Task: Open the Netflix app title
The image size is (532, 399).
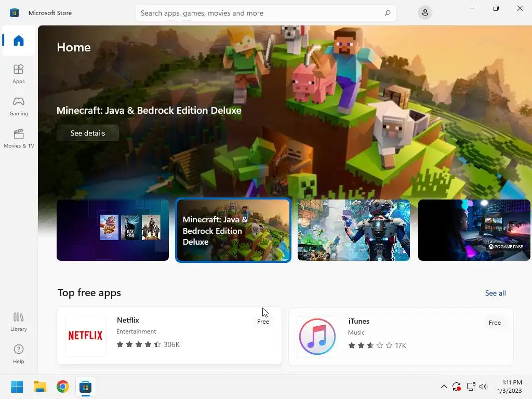Action: tap(128, 320)
